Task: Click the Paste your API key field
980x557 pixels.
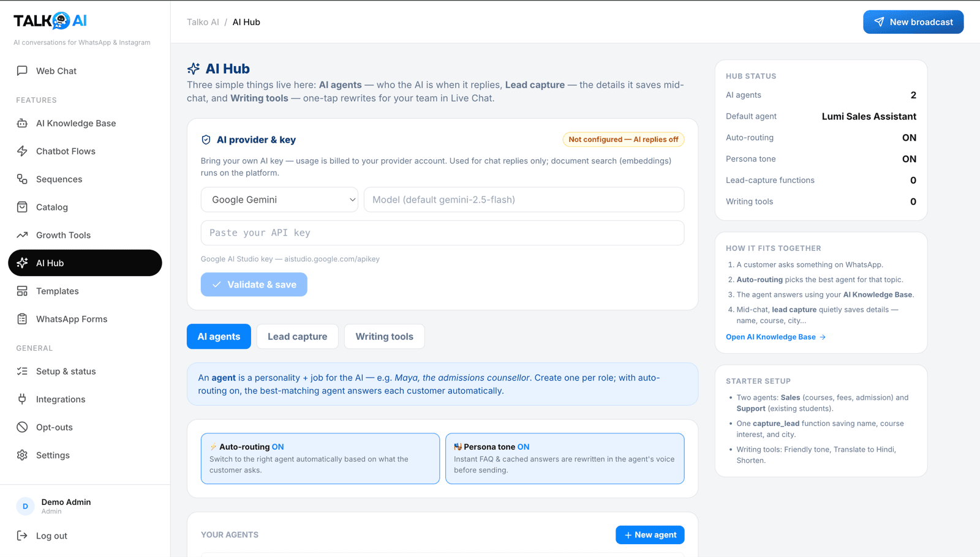Action: [442, 233]
